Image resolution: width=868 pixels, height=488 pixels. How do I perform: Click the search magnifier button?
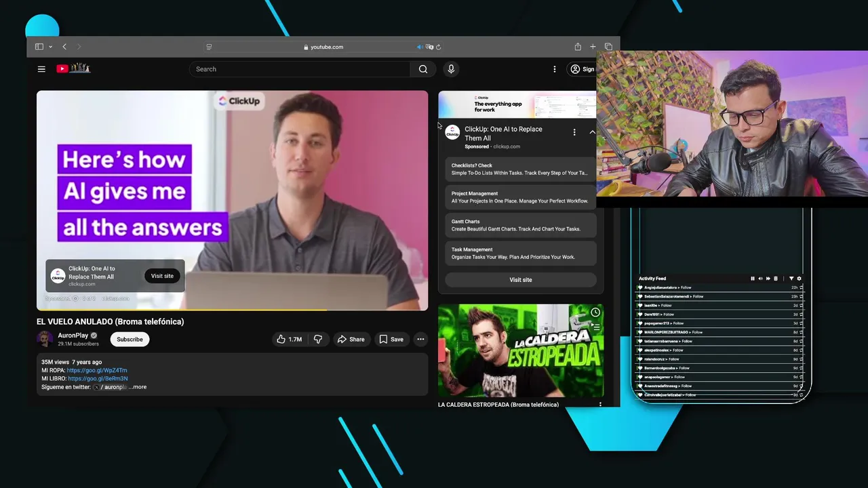pyautogui.click(x=423, y=69)
